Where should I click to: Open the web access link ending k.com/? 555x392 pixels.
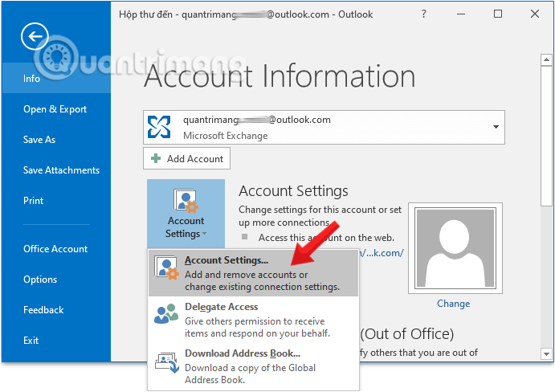(x=382, y=253)
